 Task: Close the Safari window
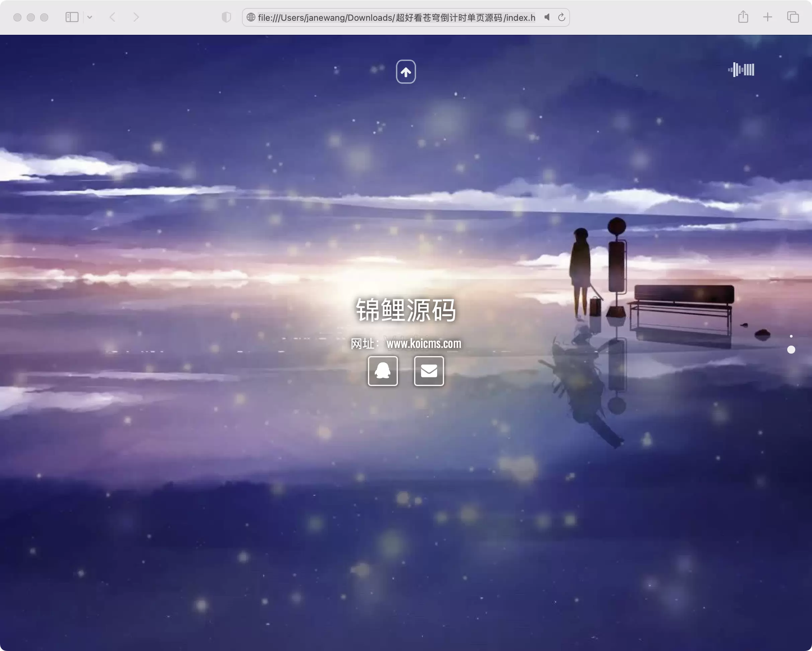[17, 17]
